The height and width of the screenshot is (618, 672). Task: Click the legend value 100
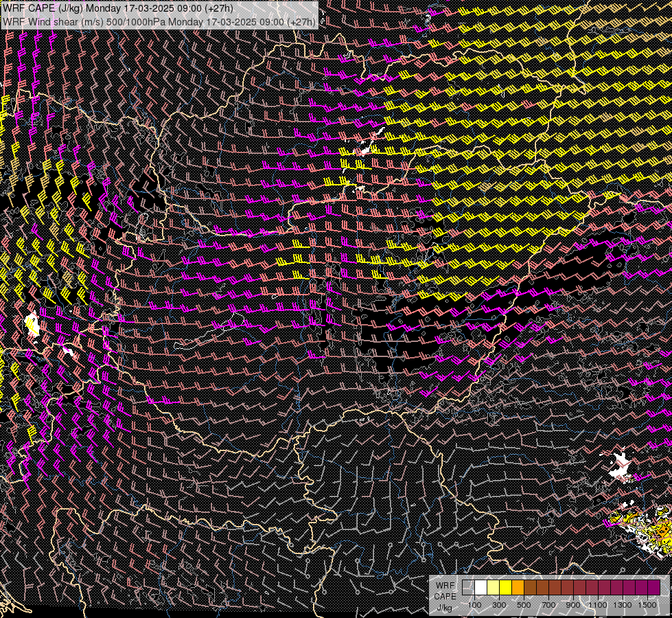click(474, 605)
